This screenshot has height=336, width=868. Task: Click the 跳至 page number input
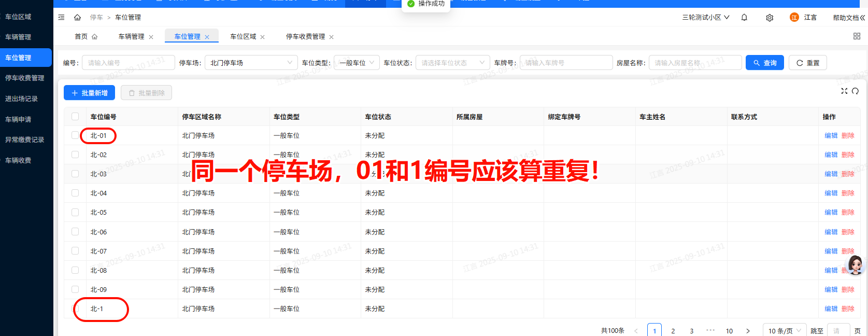[x=838, y=331]
